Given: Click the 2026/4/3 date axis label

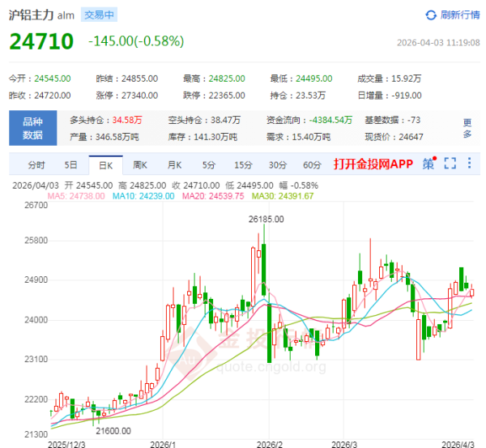Looking at the screenshot, I should [458, 445].
